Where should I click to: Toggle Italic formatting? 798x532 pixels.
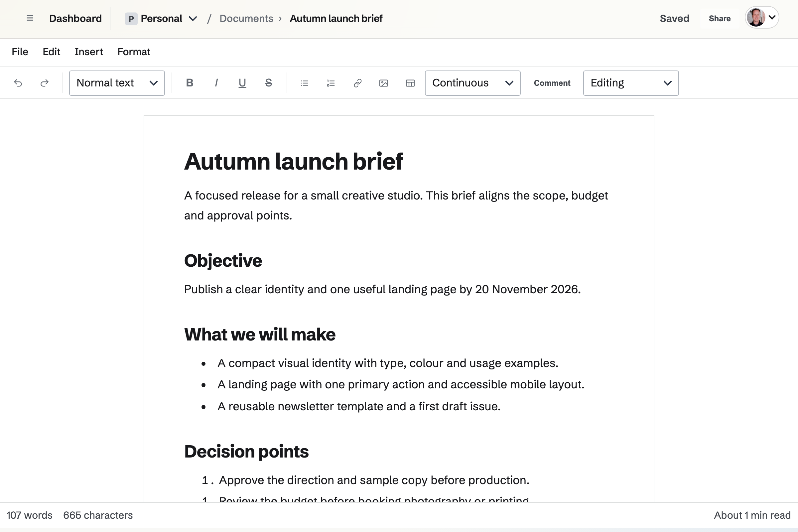[x=216, y=83]
